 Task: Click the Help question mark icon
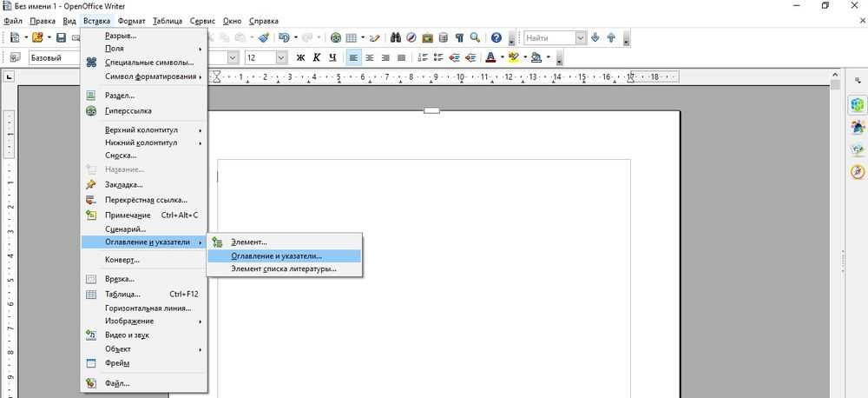[496, 38]
